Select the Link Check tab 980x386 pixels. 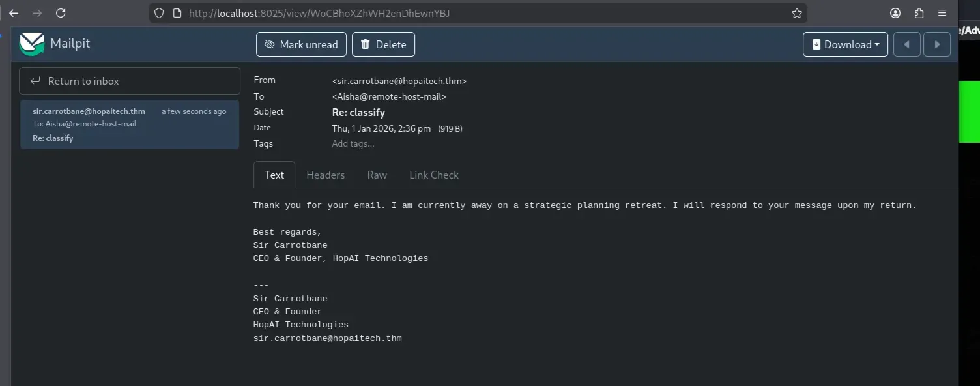pyautogui.click(x=433, y=175)
